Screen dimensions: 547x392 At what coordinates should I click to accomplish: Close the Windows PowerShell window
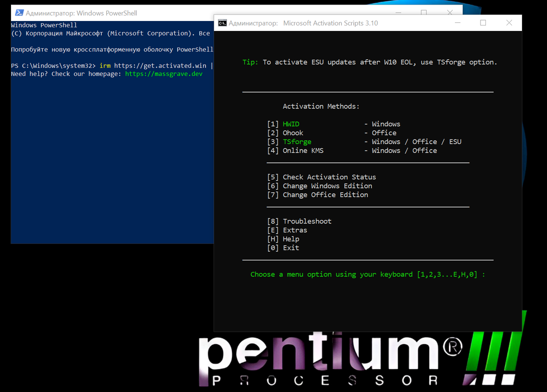(x=450, y=13)
